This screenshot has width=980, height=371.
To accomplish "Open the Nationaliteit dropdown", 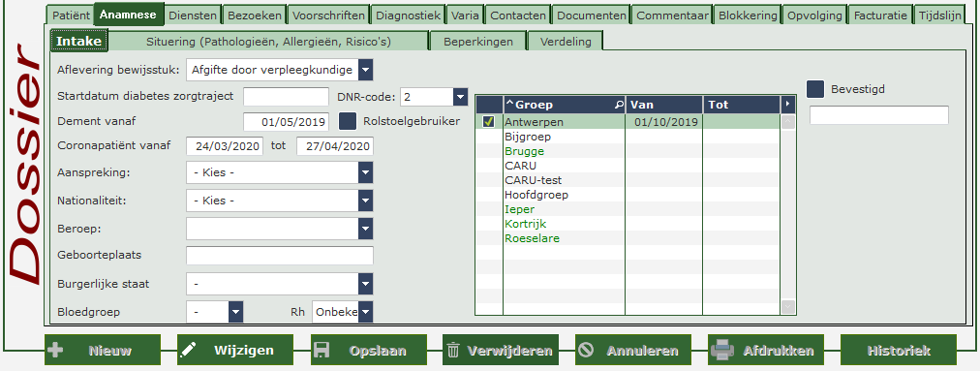I will pos(366,201).
